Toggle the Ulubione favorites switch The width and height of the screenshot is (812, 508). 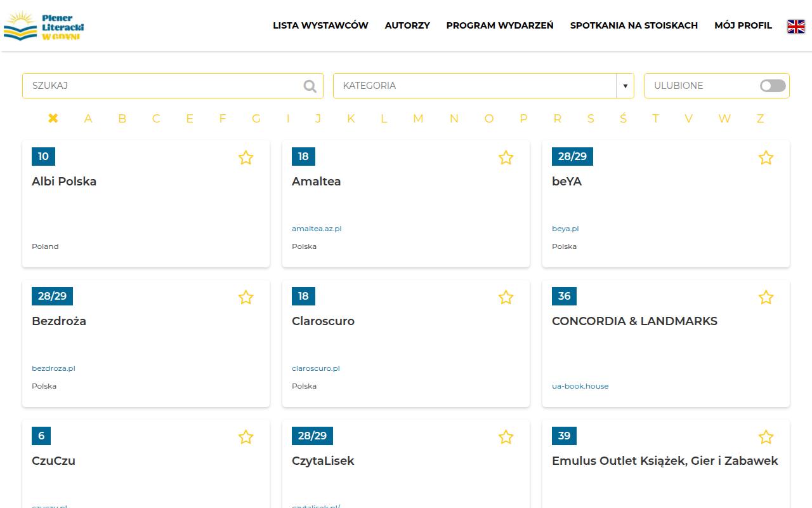[x=773, y=86]
